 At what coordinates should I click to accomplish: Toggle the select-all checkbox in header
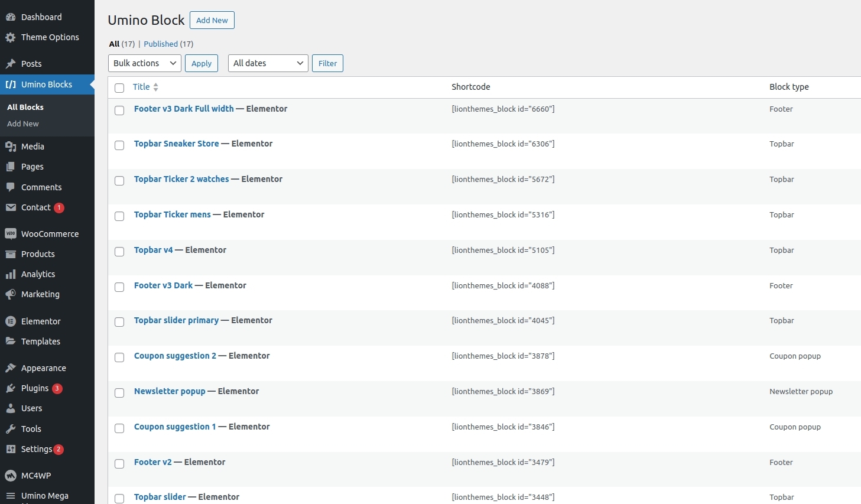coord(119,88)
